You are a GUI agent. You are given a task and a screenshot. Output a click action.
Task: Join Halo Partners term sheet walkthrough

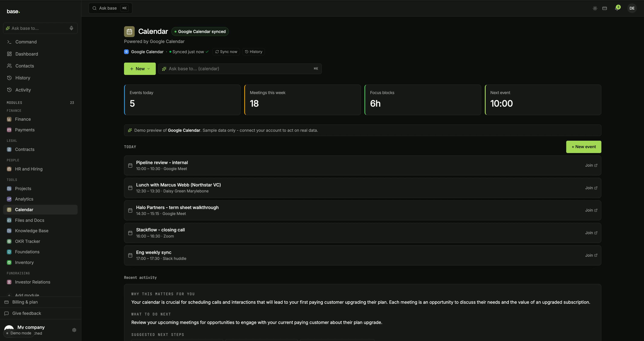pyautogui.click(x=591, y=210)
